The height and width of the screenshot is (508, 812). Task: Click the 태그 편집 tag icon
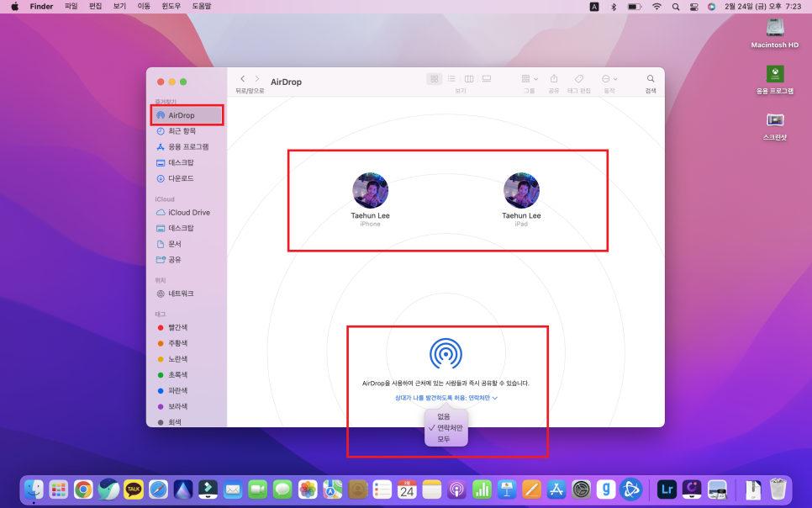(x=579, y=79)
